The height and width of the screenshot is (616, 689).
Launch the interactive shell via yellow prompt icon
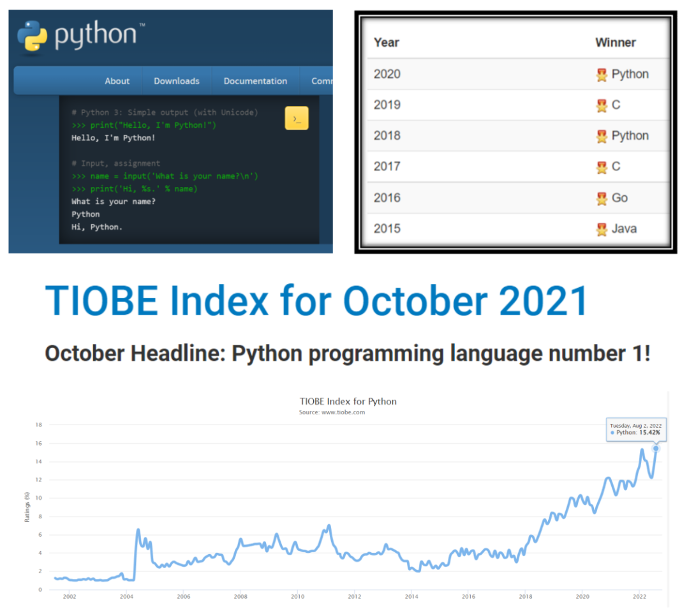[296, 118]
